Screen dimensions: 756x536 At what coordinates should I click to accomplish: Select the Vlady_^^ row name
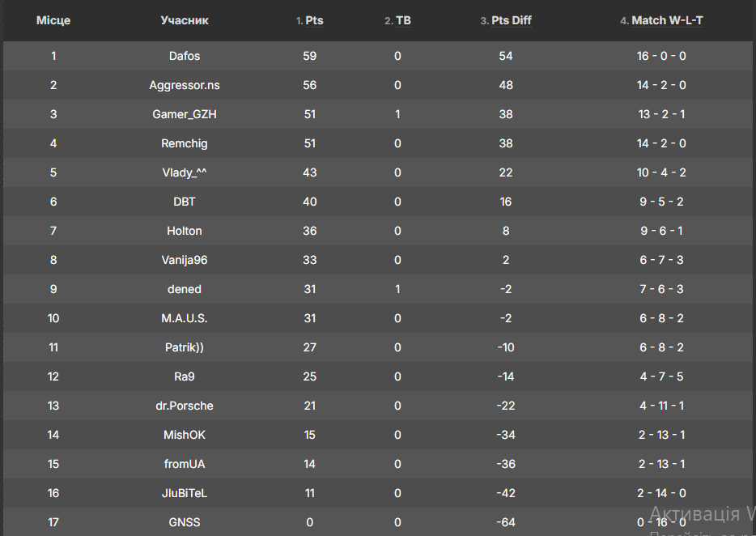pyautogui.click(x=185, y=172)
